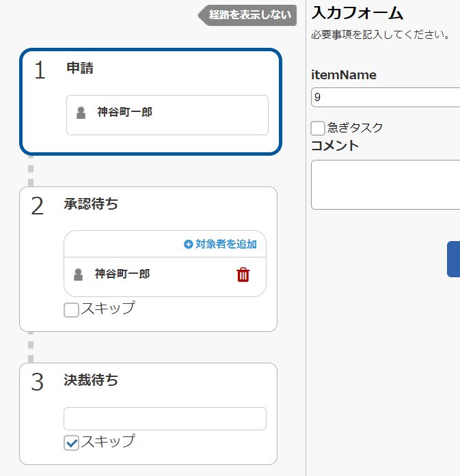Click the plus icon next to 対象者を追加
Screen dimensions: 460x476
click(x=189, y=244)
